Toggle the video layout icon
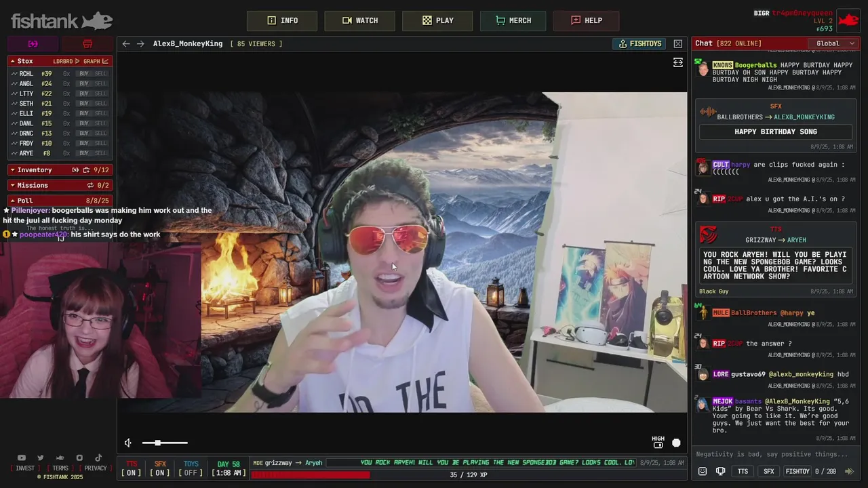This screenshot has width=868, height=488. (678, 62)
